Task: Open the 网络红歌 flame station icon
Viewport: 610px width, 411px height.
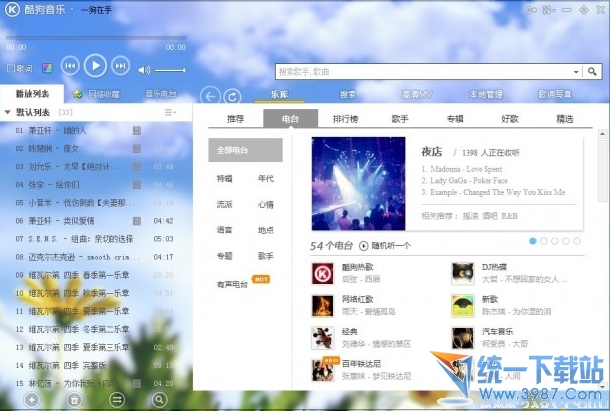Action: [323, 306]
